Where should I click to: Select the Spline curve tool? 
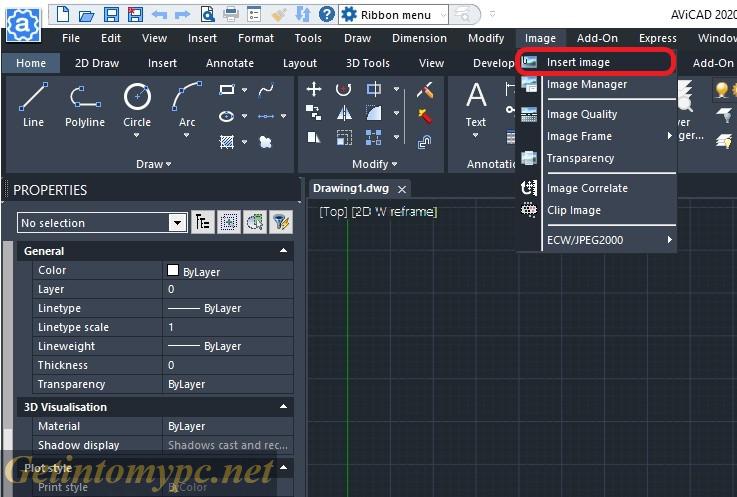coord(266,89)
